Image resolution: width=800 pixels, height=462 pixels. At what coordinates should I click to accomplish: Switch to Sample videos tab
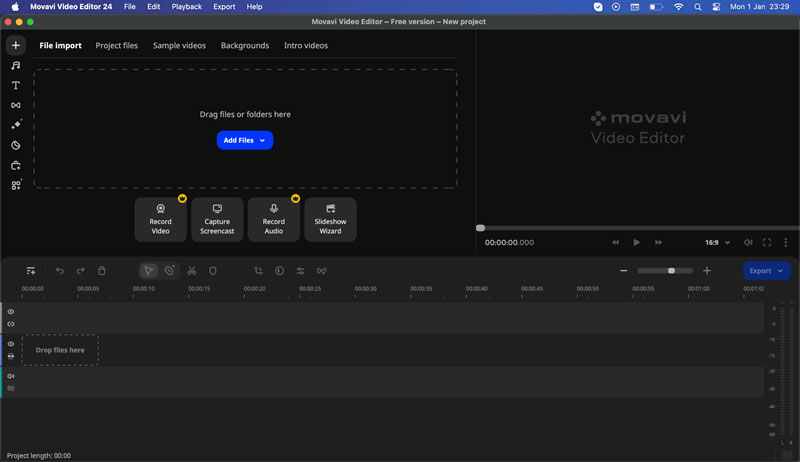(x=179, y=45)
